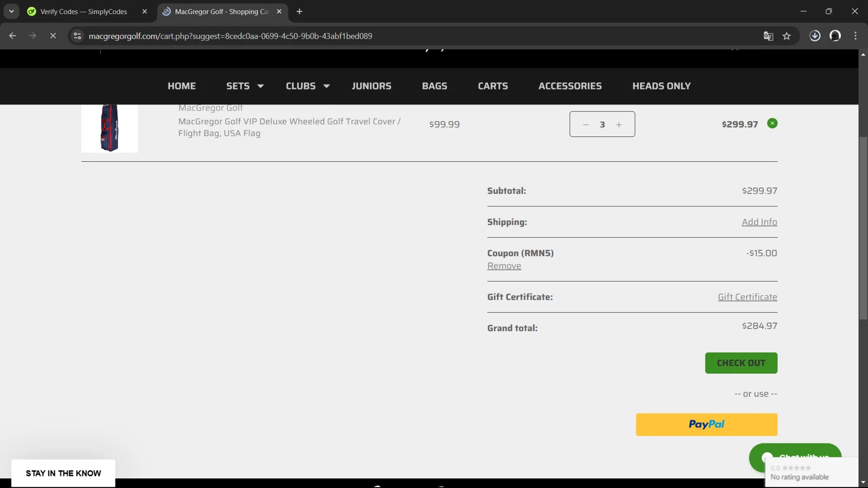Click the MacGregor Golf brand name text
The height and width of the screenshot is (488, 868).
211,108
